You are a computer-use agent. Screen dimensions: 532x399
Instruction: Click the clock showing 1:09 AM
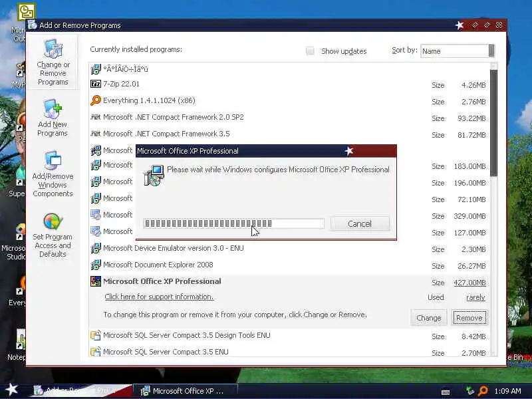point(507,391)
